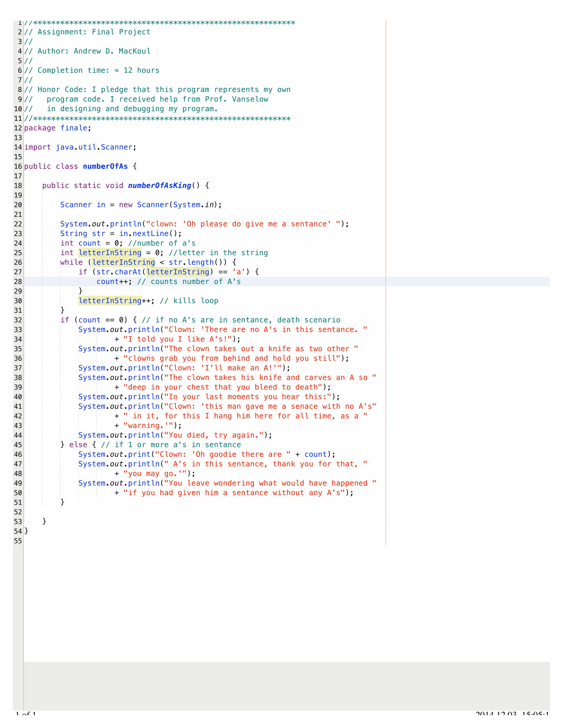563x728 pixels.
Task: Click "letterInString++" on line 30
Action: (114, 301)
